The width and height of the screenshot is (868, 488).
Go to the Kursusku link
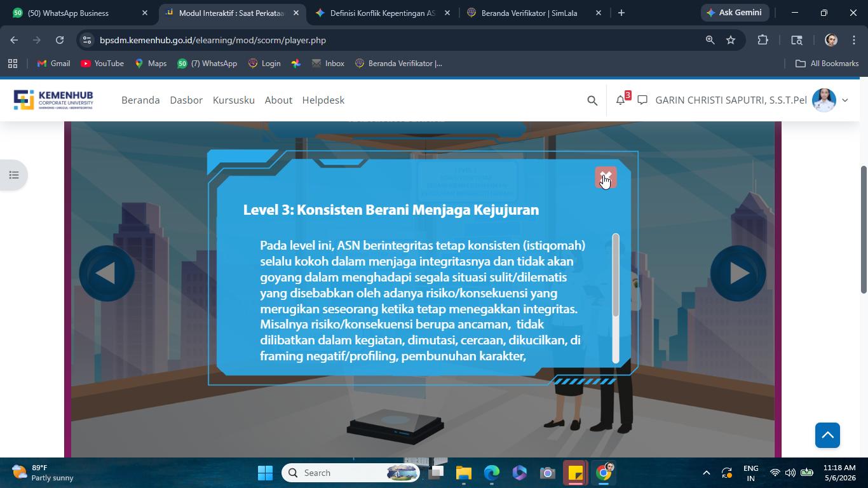pyautogui.click(x=234, y=100)
